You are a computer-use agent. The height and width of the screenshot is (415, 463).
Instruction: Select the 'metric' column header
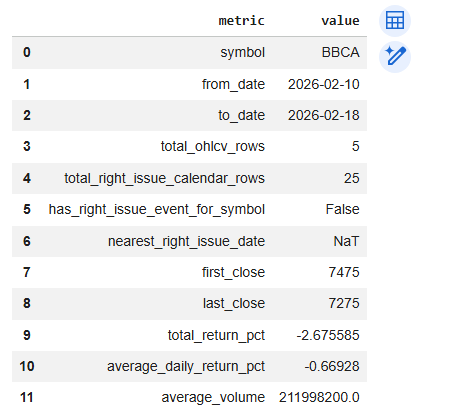(241, 21)
